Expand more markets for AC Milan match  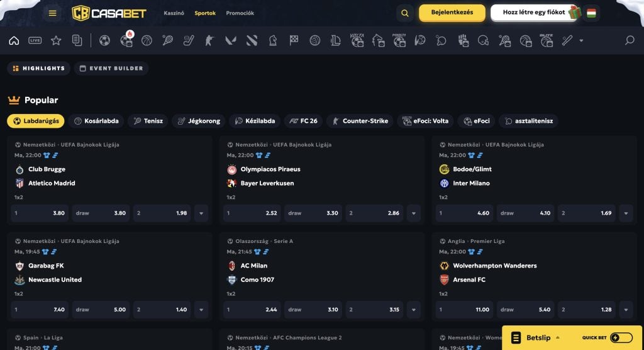(x=414, y=310)
